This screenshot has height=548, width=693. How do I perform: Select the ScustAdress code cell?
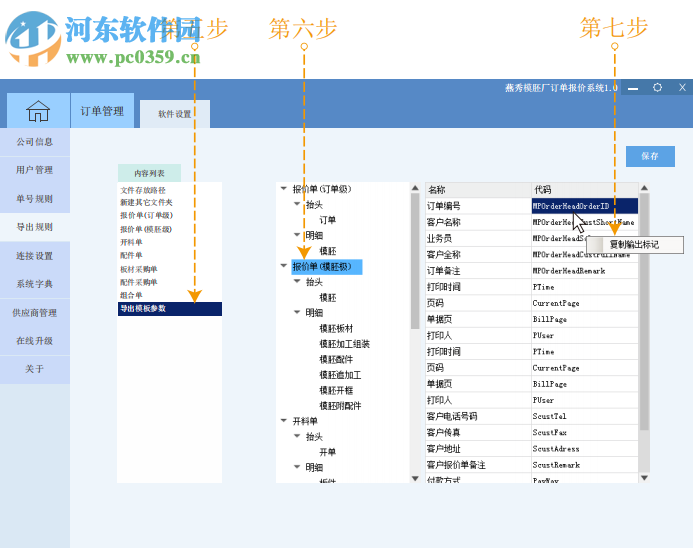[x=585, y=449]
